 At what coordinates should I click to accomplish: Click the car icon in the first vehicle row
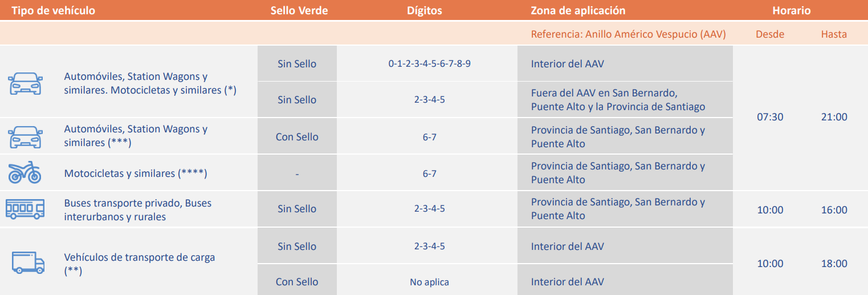coord(25,83)
